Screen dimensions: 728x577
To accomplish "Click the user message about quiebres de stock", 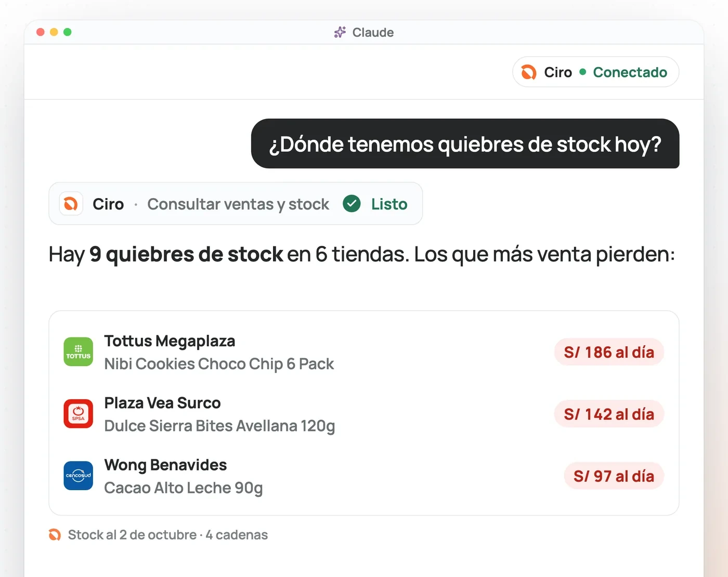I will pos(465,143).
